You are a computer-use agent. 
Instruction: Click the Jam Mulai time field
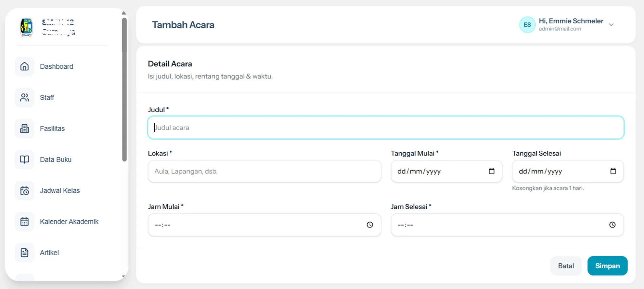coord(264,225)
